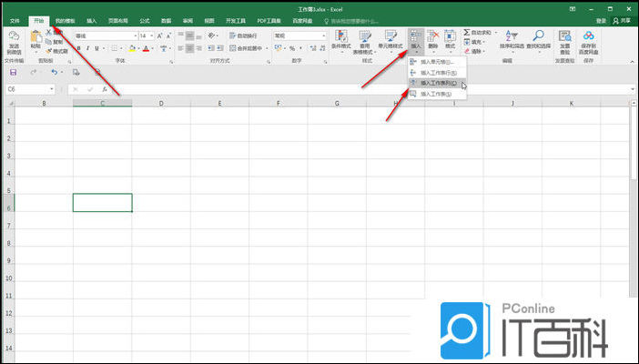Open the 开发工具 (Developer) tab
The width and height of the screenshot is (639, 364).
(x=236, y=21)
